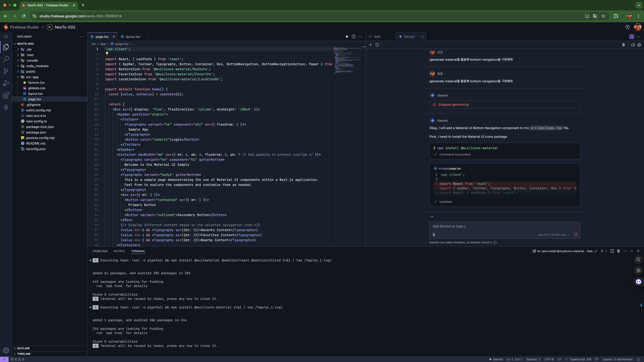Screen dimensions: 644x362
Task: Stop Gemini generation with red square button
Action: [x=576, y=235]
